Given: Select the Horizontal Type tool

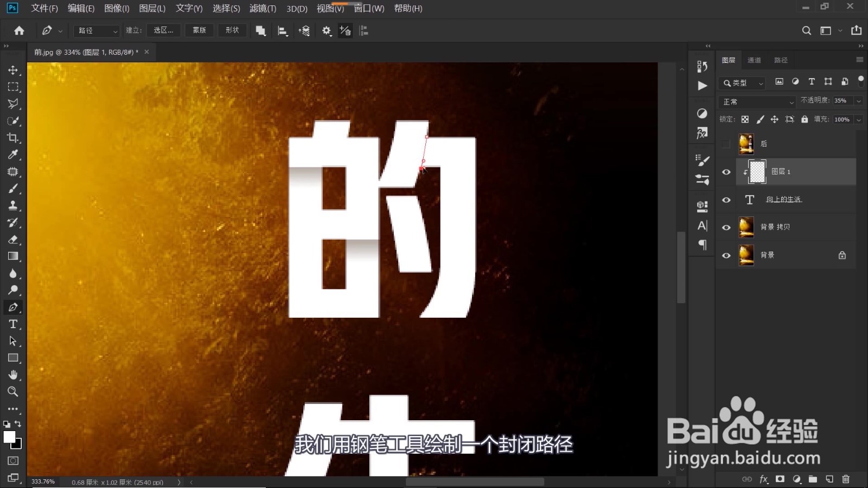Looking at the screenshot, I should (x=13, y=324).
